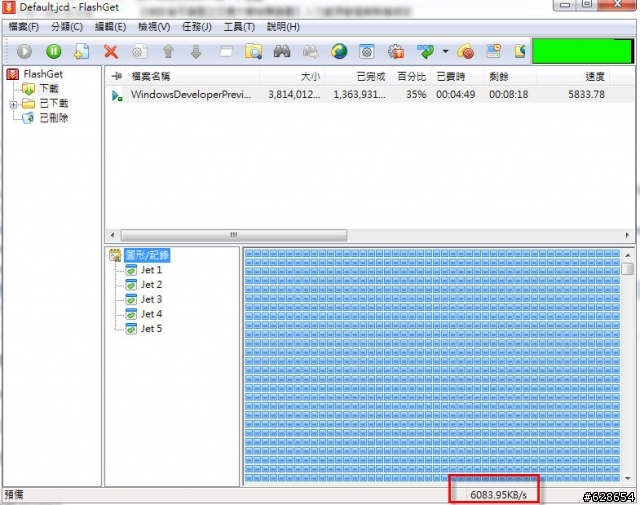
Task: Click the 6083.95KB/s status bar speed
Action: [498, 495]
